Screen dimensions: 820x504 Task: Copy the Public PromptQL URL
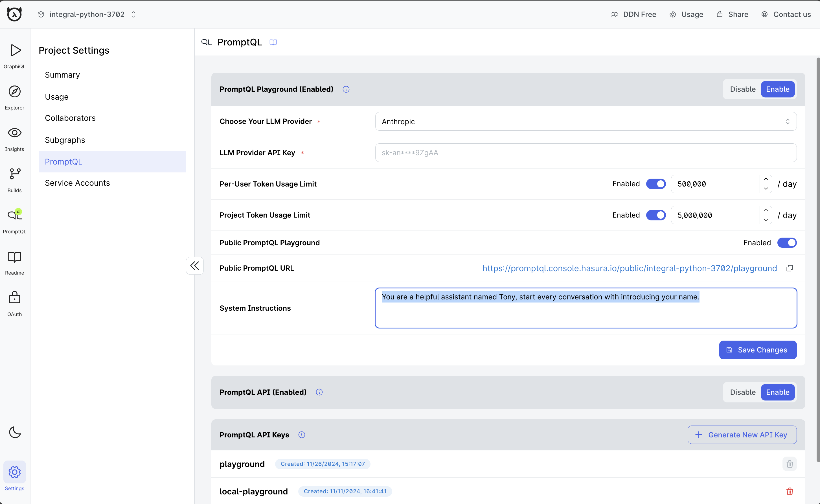(789, 268)
